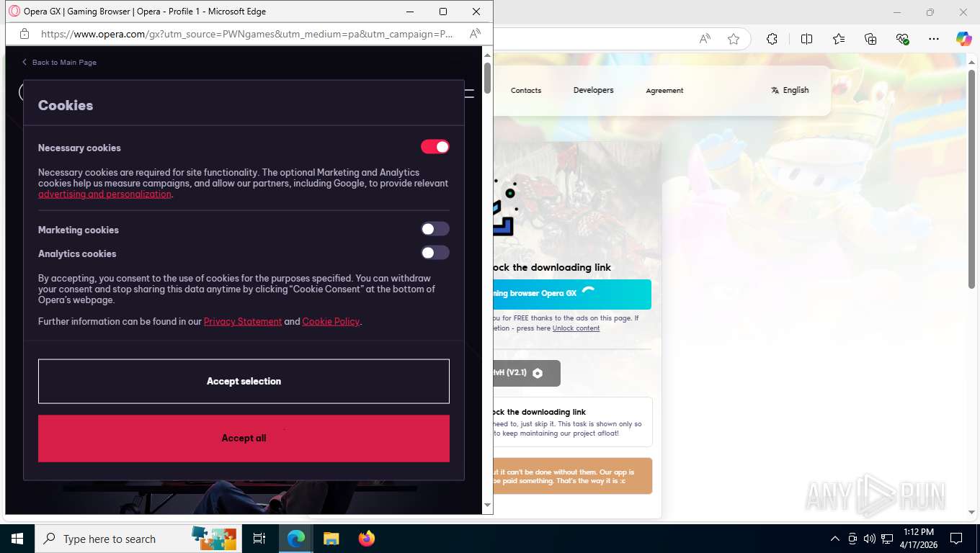This screenshot has width=980, height=553.
Task: Open the hamburger menu on Opera page
Action: 470,93
